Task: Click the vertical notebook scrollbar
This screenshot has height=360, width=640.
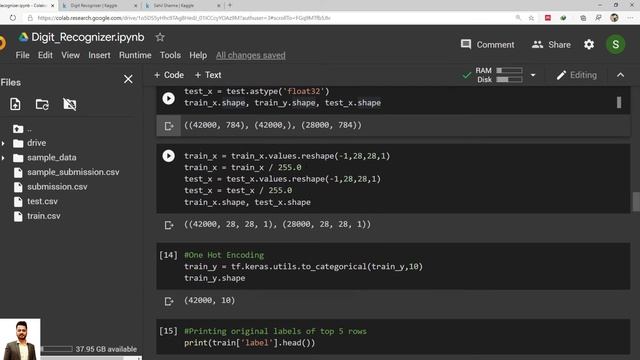Action: [636, 202]
